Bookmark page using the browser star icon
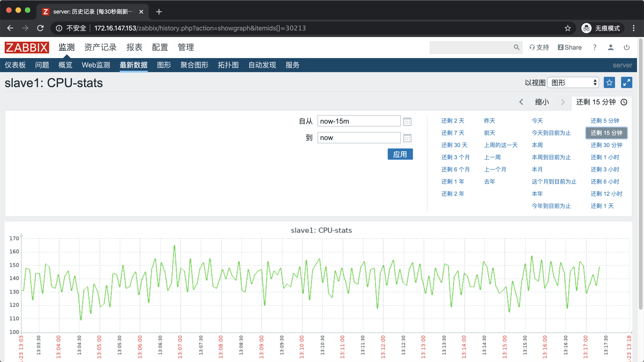 click(568, 28)
